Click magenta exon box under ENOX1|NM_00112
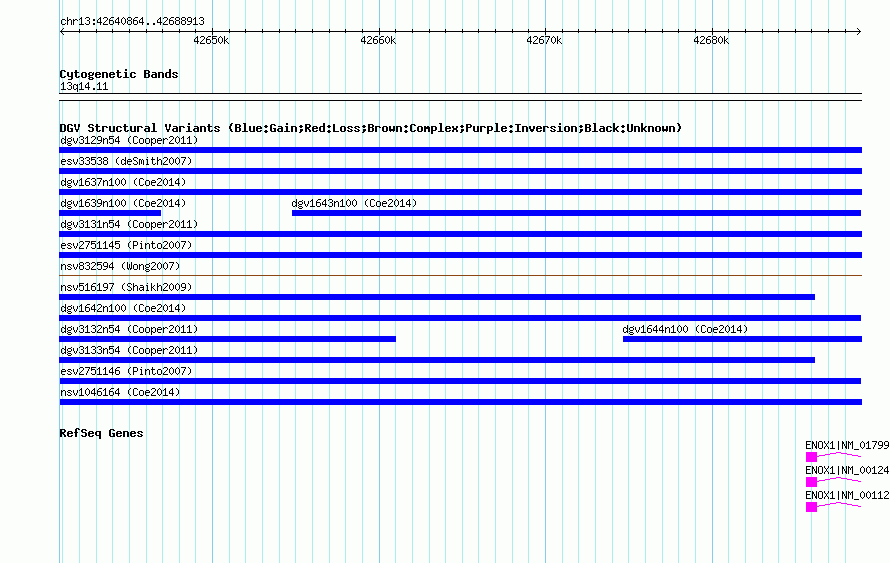Screen dimensions: 890x563 812,507
